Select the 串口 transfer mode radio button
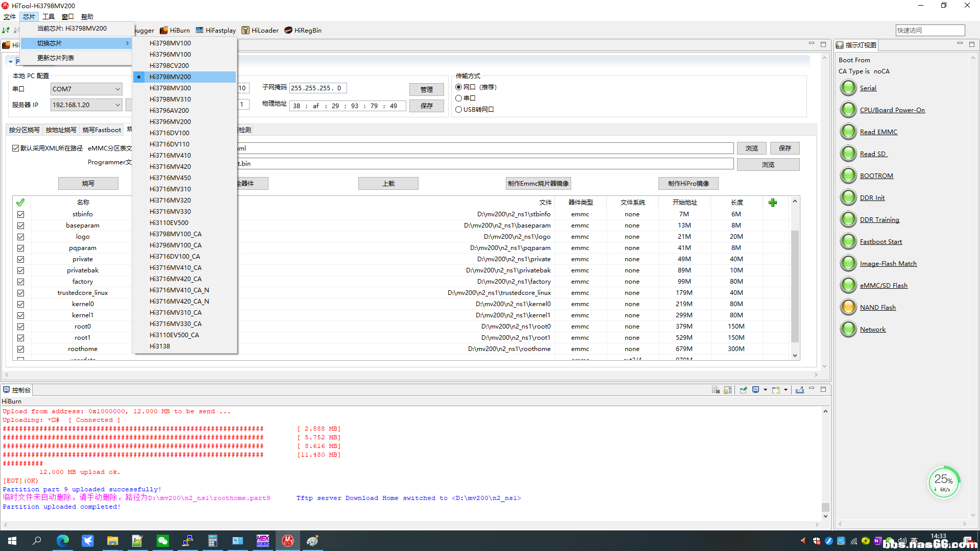Image resolution: width=980 pixels, height=551 pixels. pyautogui.click(x=459, y=98)
